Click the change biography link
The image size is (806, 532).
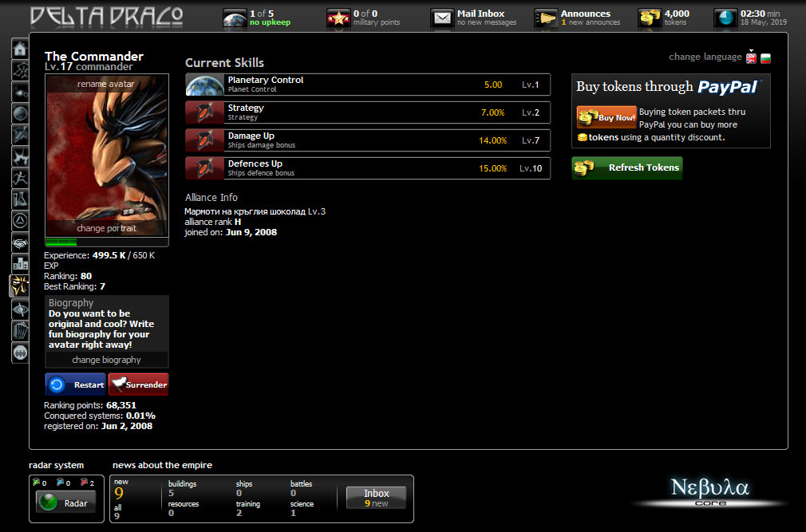pos(106,360)
